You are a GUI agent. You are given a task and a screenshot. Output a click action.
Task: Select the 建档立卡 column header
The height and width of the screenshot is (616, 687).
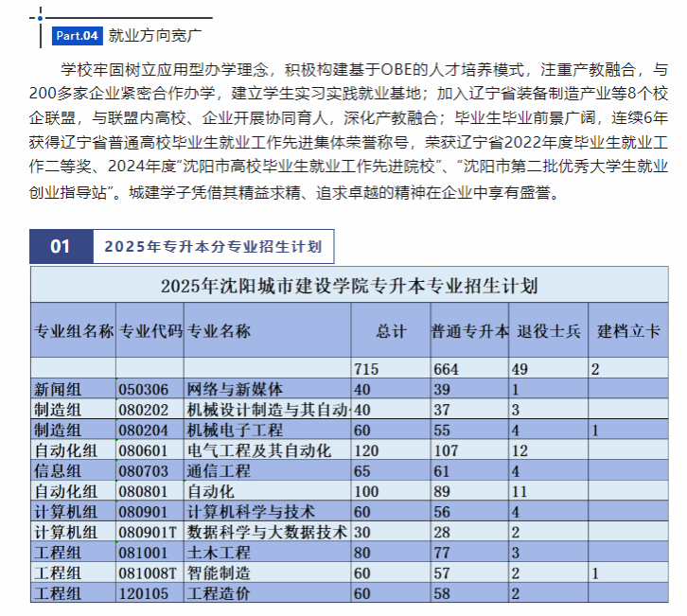click(x=627, y=331)
